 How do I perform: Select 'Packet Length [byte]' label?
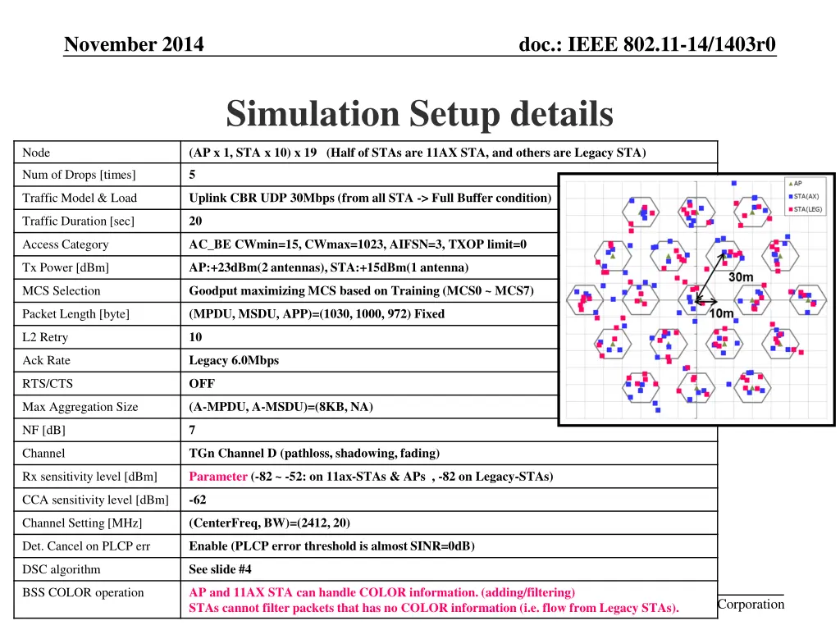pyautogui.click(x=75, y=314)
